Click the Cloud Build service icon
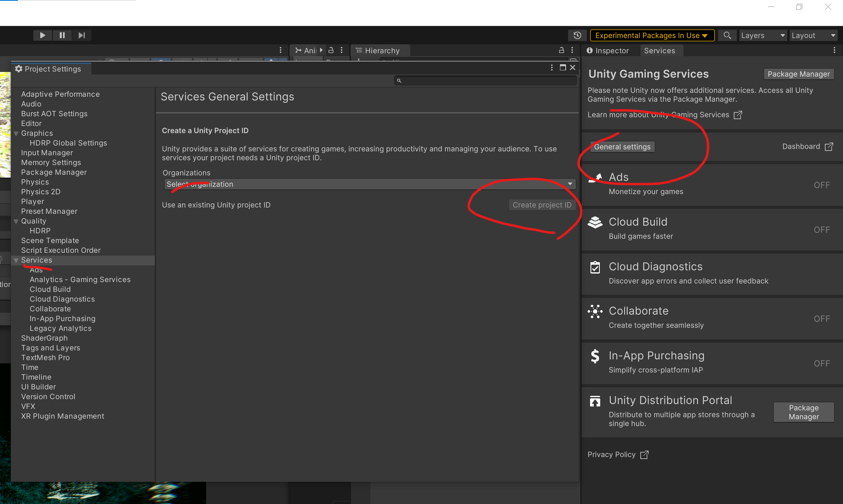Viewport: 843px width, 504px height. [595, 222]
